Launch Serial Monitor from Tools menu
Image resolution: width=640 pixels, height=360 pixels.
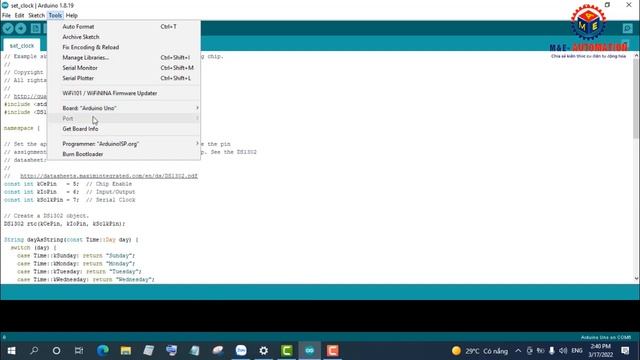click(x=124, y=68)
